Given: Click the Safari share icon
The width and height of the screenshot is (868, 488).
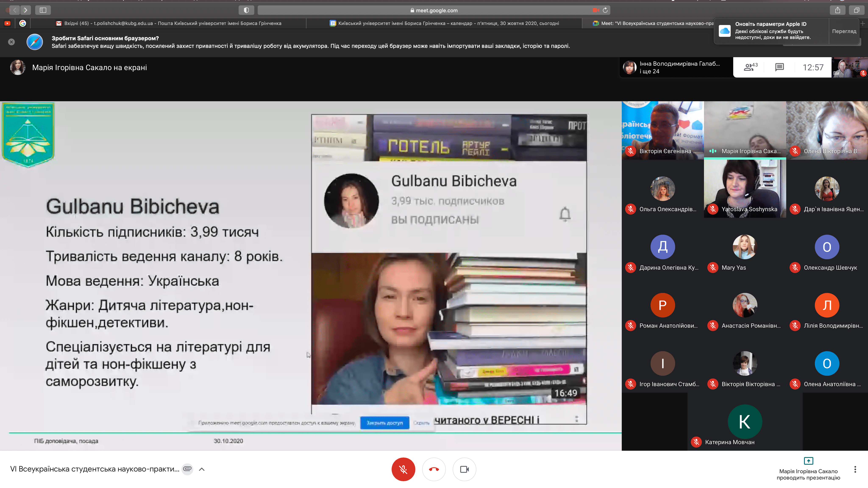Looking at the screenshot, I should coord(837,10).
